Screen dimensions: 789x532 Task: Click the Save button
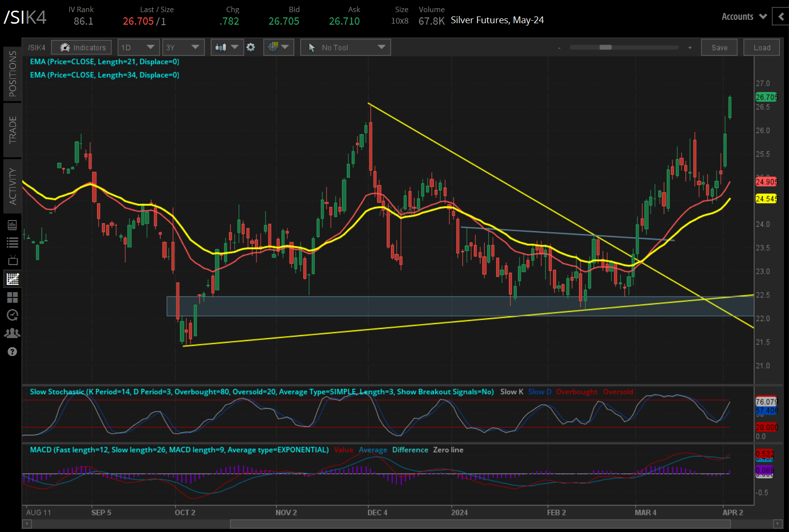point(719,47)
